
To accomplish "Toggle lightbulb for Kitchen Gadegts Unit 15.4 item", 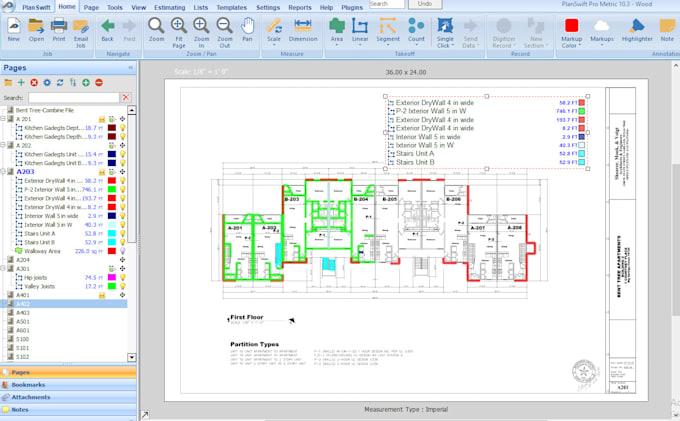I will 123,154.
